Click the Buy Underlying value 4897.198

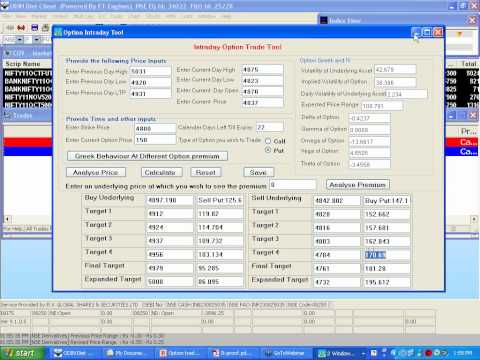pos(170,200)
